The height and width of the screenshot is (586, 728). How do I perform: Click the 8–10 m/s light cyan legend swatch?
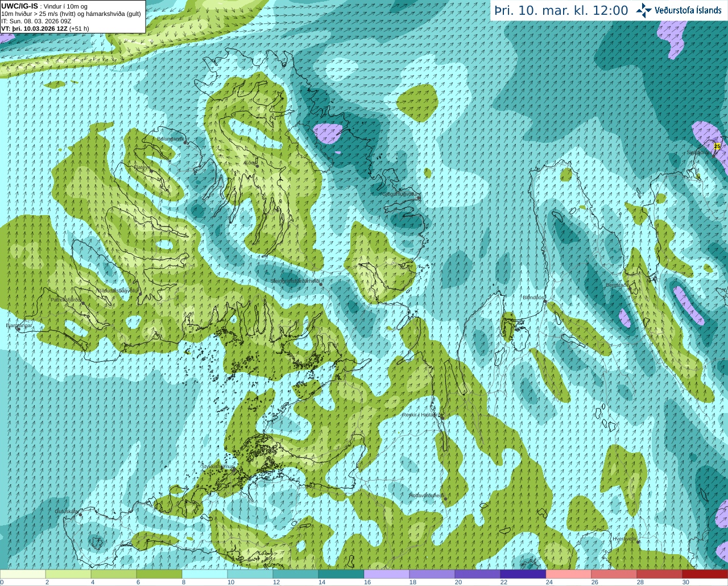click(x=205, y=574)
